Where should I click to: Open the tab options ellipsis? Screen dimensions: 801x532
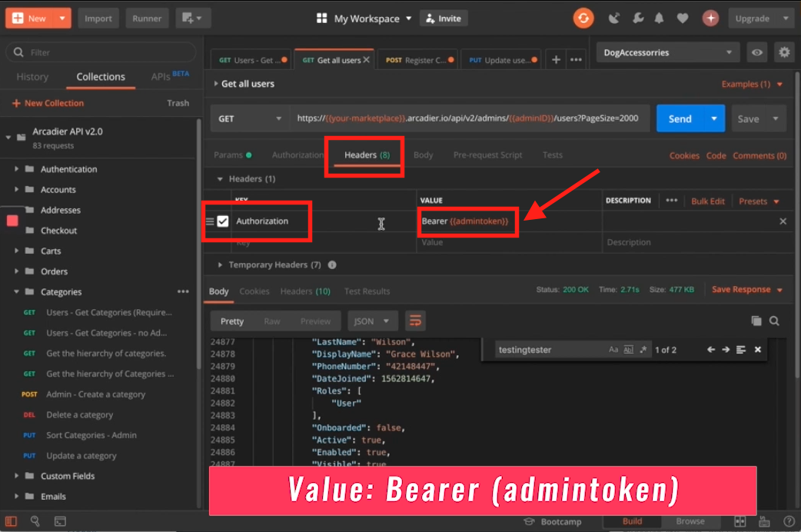[576, 60]
